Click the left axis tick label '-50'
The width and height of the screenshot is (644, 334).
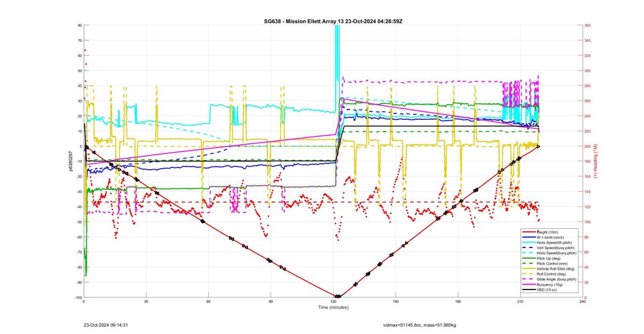(78, 222)
